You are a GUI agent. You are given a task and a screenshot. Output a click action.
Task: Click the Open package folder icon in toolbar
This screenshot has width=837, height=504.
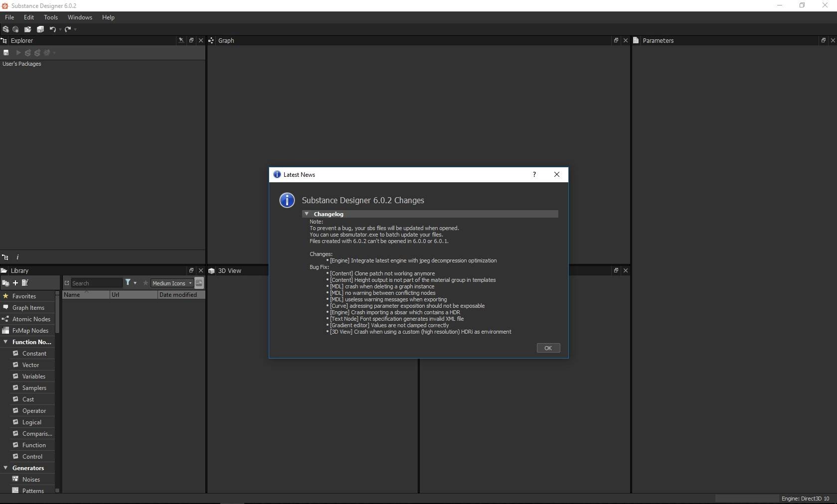click(x=28, y=29)
